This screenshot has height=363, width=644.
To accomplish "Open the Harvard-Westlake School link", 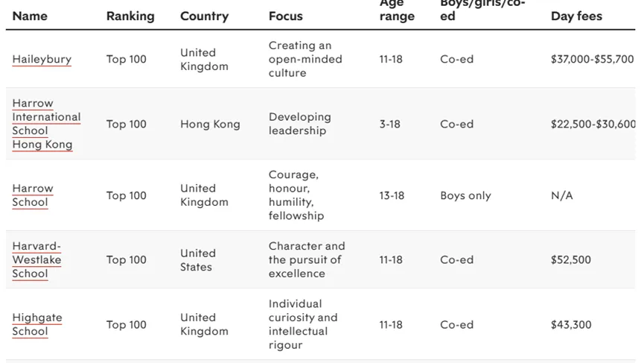I will point(37,260).
